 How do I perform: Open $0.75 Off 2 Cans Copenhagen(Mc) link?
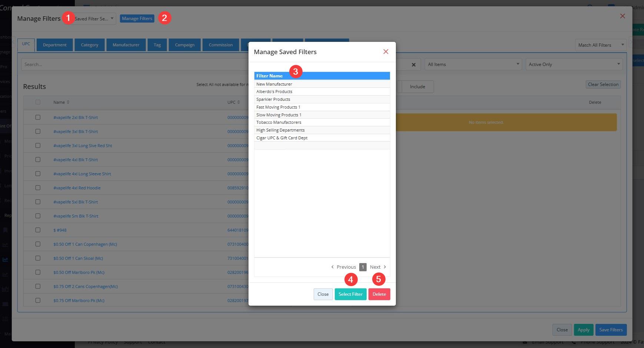pyautogui.click(x=85, y=286)
